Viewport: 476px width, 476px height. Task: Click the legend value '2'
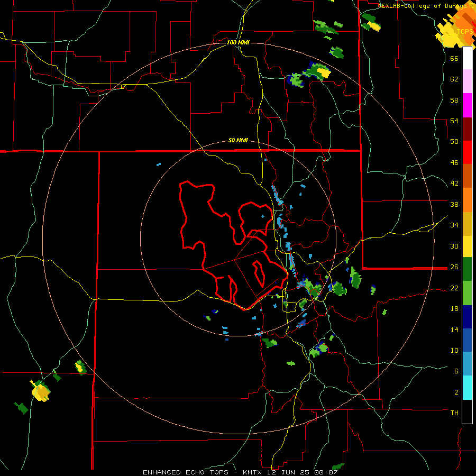coord(456,392)
